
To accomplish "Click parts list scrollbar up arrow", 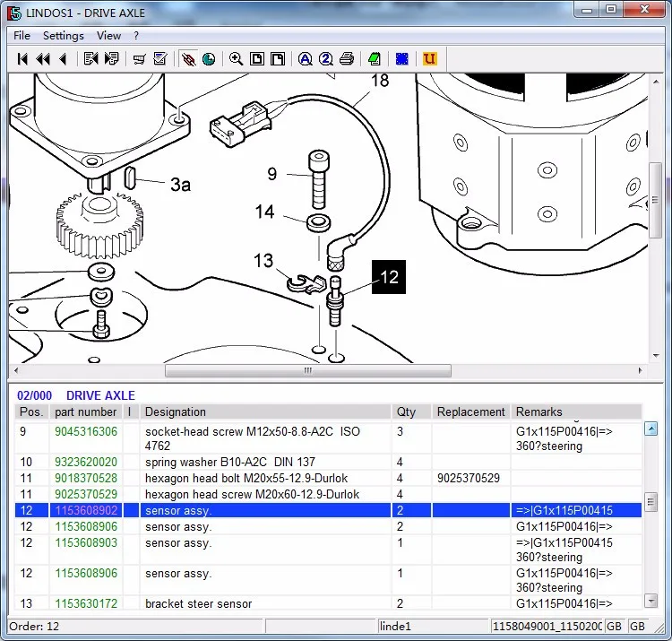I will click(651, 429).
